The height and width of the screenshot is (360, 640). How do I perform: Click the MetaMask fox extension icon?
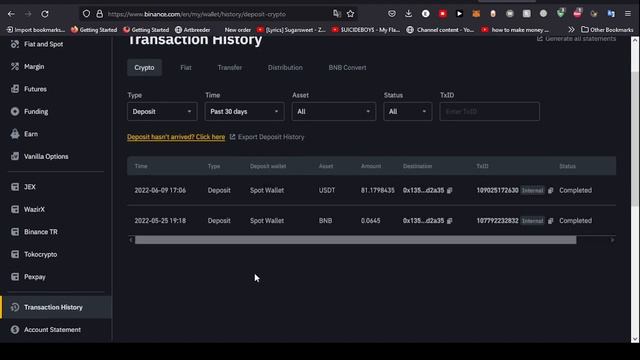click(476, 14)
